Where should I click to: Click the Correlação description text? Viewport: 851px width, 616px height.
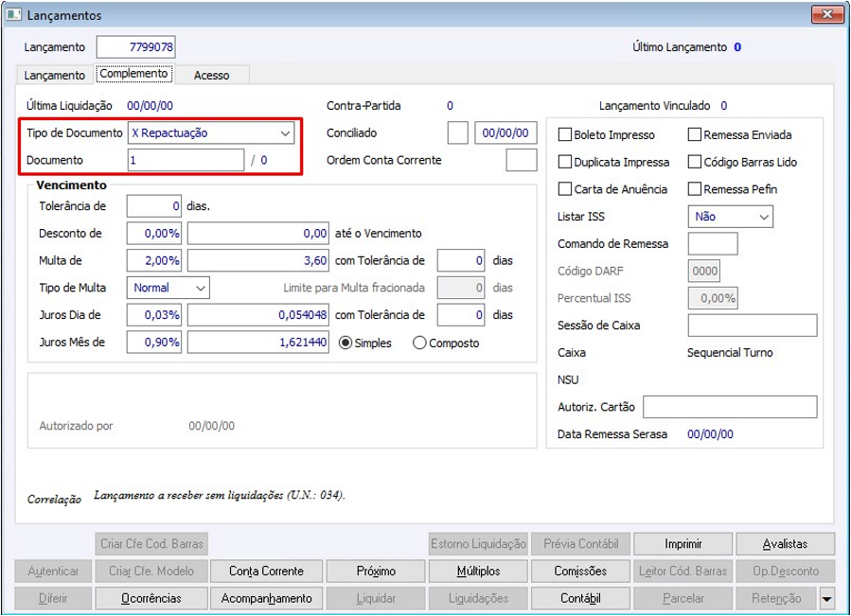coord(220,496)
